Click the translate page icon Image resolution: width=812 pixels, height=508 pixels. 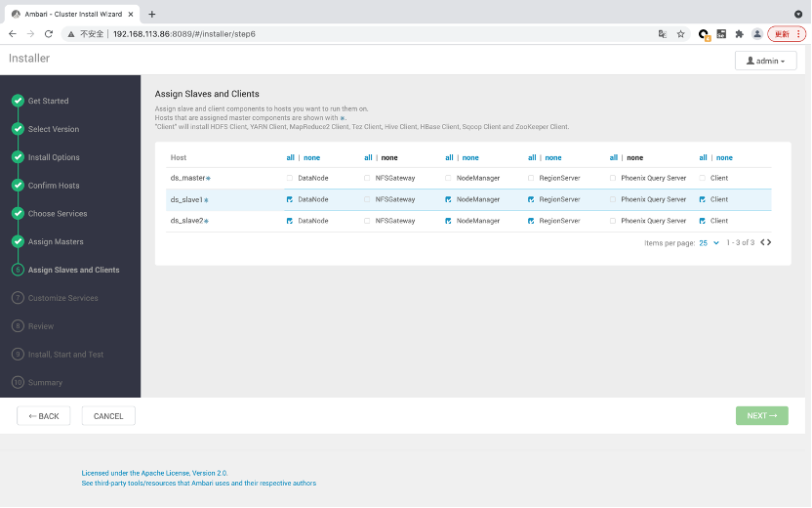pyautogui.click(x=663, y=33)
